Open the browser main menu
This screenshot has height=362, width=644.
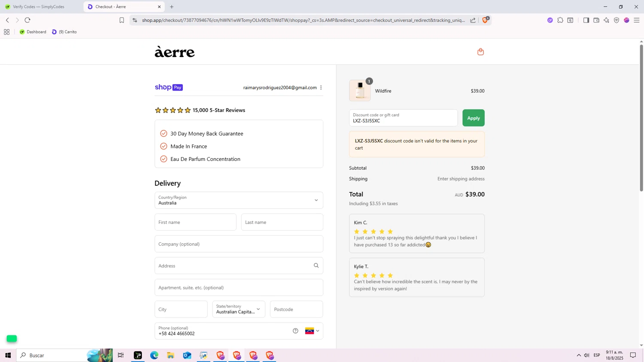tap(637, 20)
